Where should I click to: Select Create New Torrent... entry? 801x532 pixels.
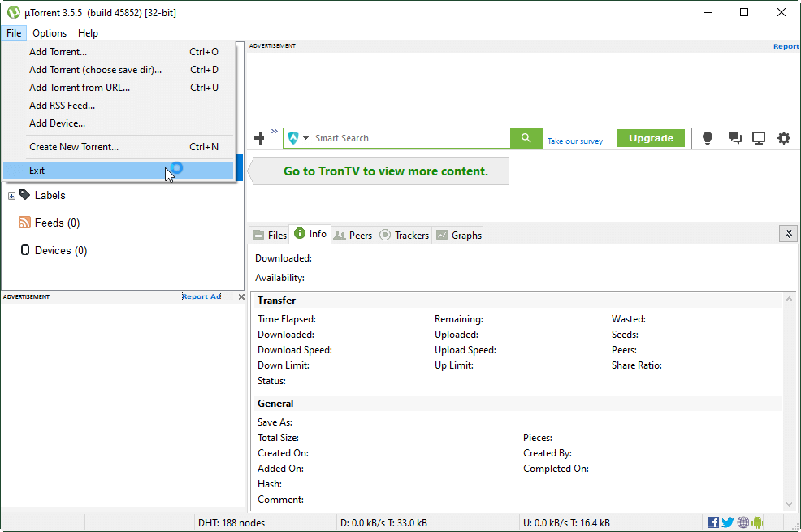point(119,146)
